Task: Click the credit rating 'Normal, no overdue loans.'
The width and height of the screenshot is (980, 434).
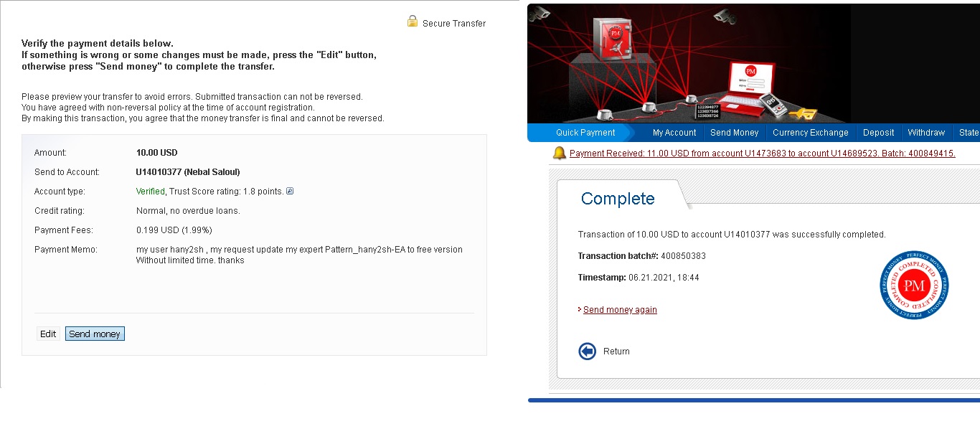Action: coord(188,211)
